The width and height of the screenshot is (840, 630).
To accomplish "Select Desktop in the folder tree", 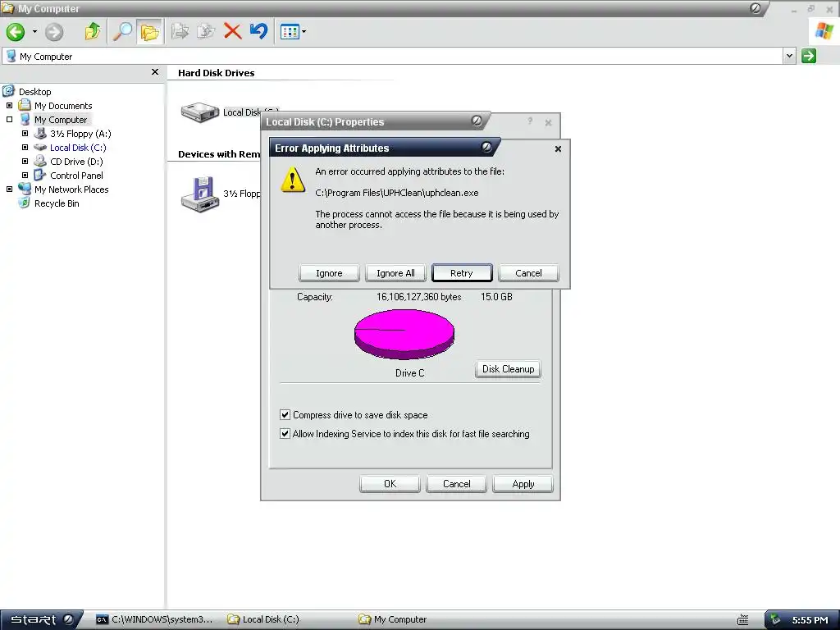I will pyautogui.click(x=34, y=92).
